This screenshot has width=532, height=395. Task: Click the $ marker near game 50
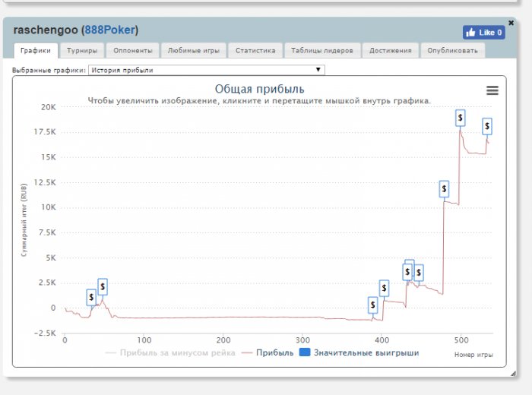(x=103, y=287)
